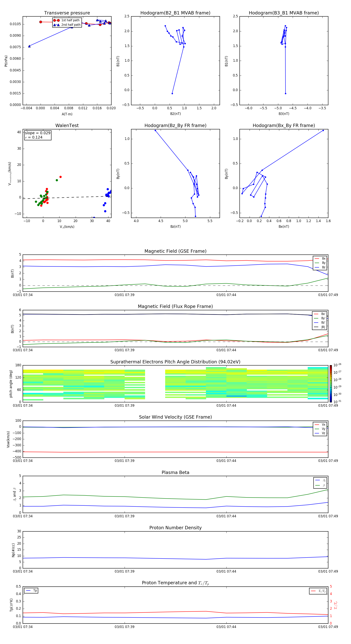The height and width of the screenshot is (644, 351).
Task: Click the 'V_A(km/s)' x-axis label
Action: [x=67, y=227]
